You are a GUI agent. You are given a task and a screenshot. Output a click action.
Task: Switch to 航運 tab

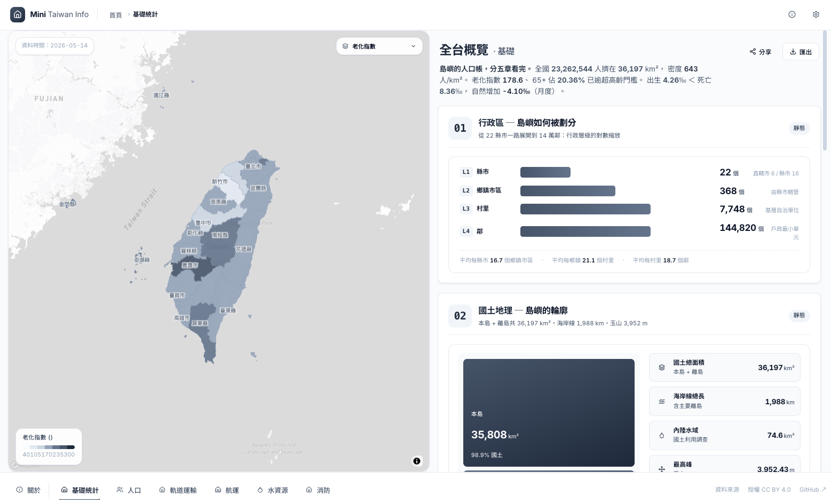[x=227, y=490]
